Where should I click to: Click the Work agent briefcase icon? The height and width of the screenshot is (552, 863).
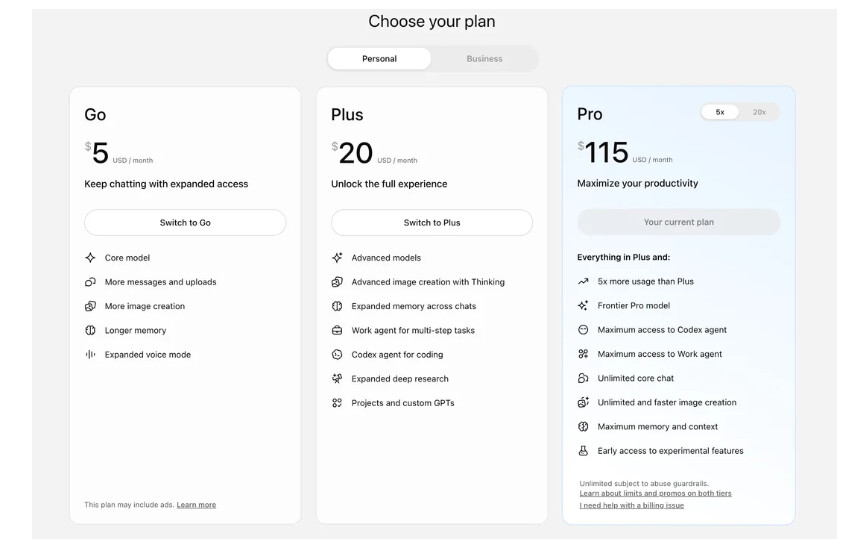point(337,330)
